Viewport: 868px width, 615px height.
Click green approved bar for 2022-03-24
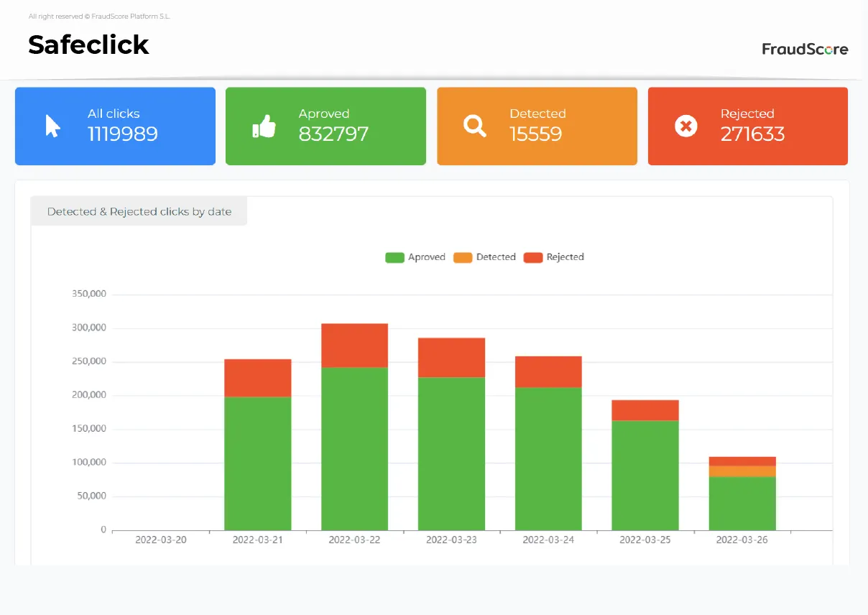pyautogui.click(x=548, y=458)
